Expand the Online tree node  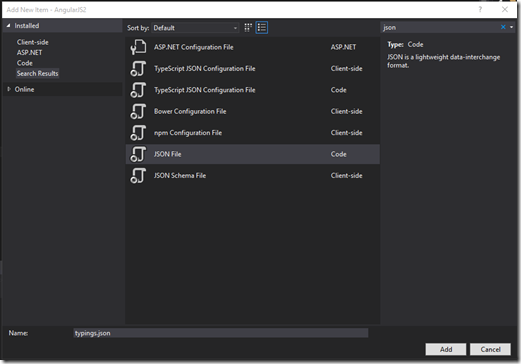coord(9,89)
